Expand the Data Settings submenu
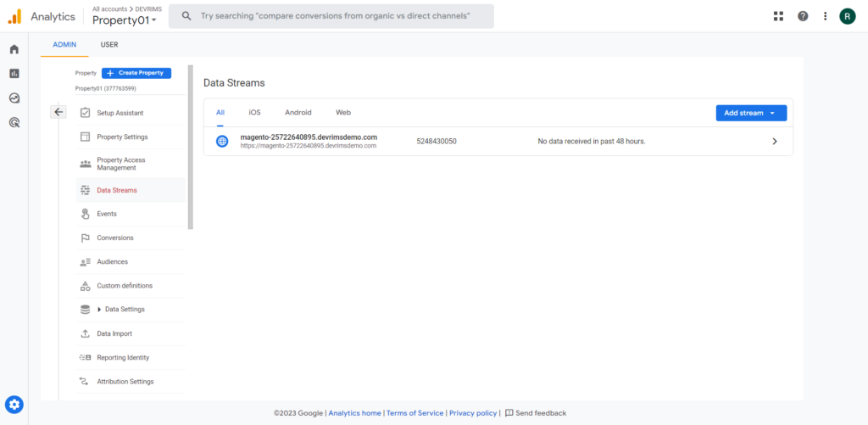This screenshot has height=425, width=868. (x=99, y=309)
